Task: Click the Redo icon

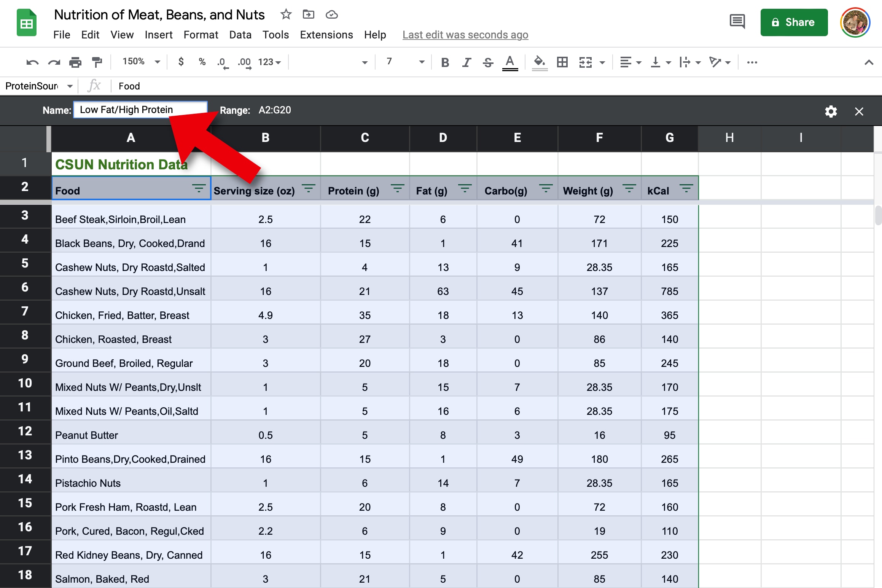Action: 54,62
